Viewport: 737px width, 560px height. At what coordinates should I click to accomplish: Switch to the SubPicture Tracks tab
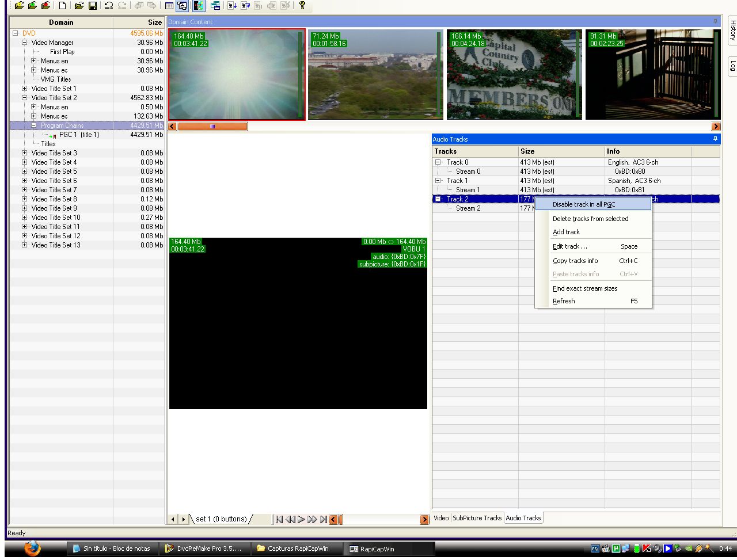(x=477, y=518)
